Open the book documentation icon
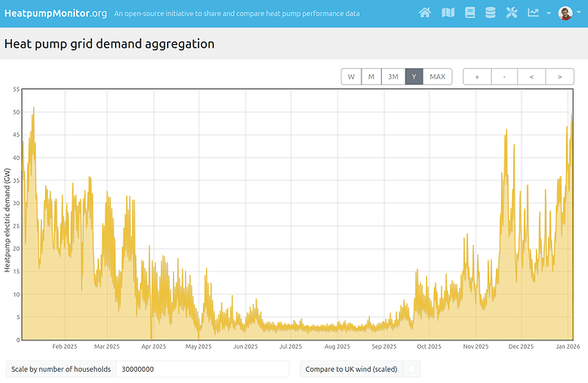 click(470, 13)
